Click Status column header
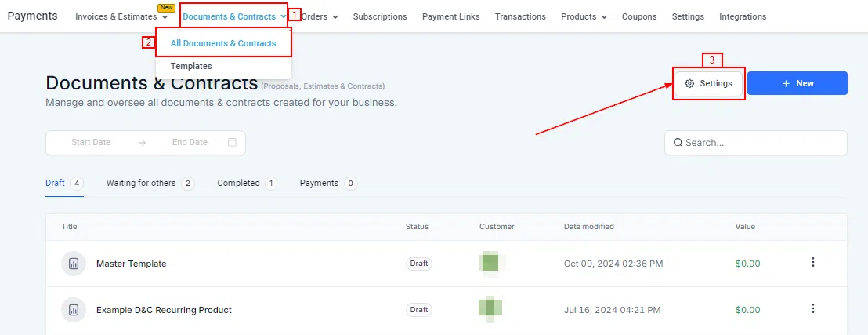The width and height of the screenshot is (868, 335). click(x=417, y=226)
